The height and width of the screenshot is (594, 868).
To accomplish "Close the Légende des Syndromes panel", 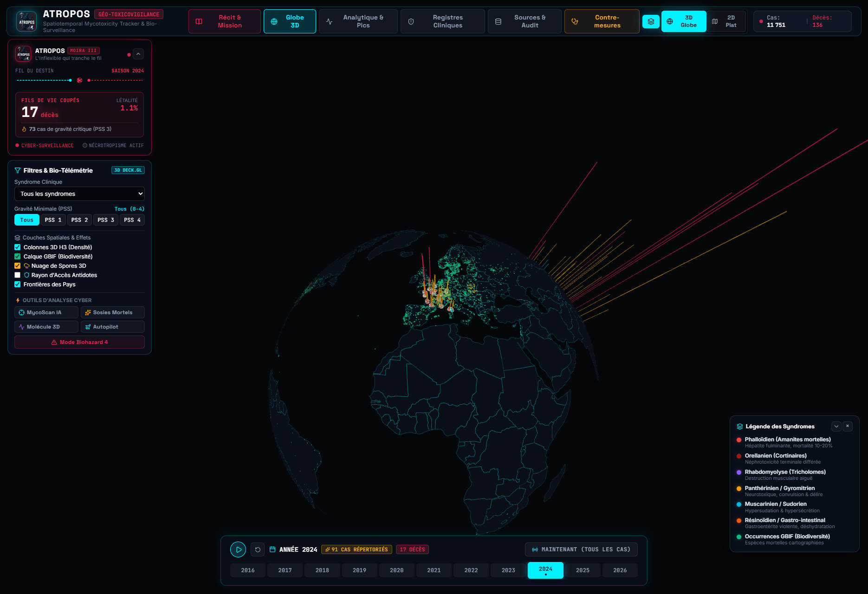I will point(848,426).
